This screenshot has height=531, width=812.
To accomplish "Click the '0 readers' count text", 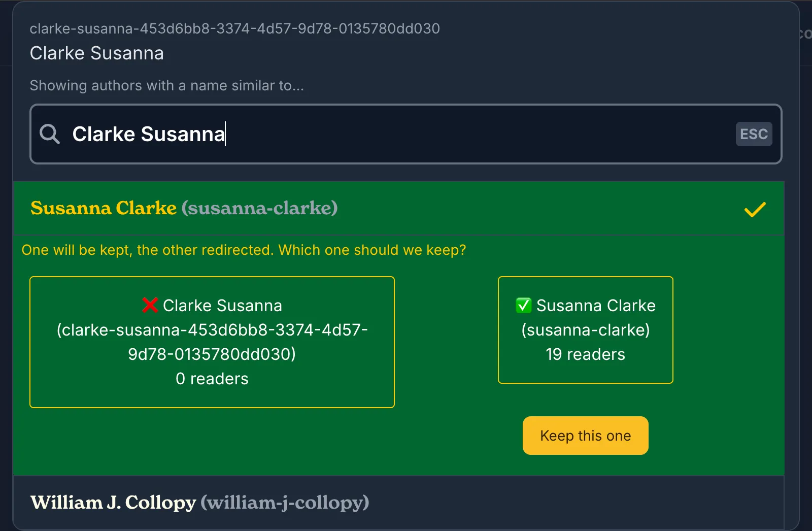I will pyautogui.click(x=212, y=379).
